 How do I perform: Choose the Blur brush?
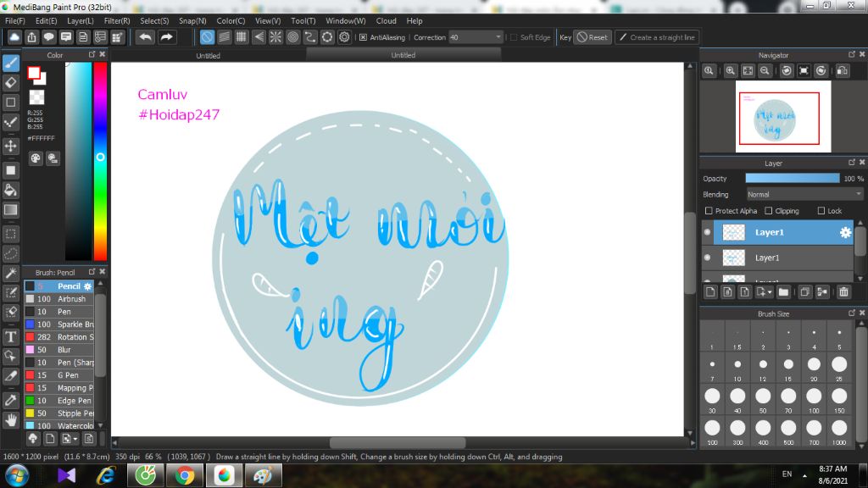point(60,350)
